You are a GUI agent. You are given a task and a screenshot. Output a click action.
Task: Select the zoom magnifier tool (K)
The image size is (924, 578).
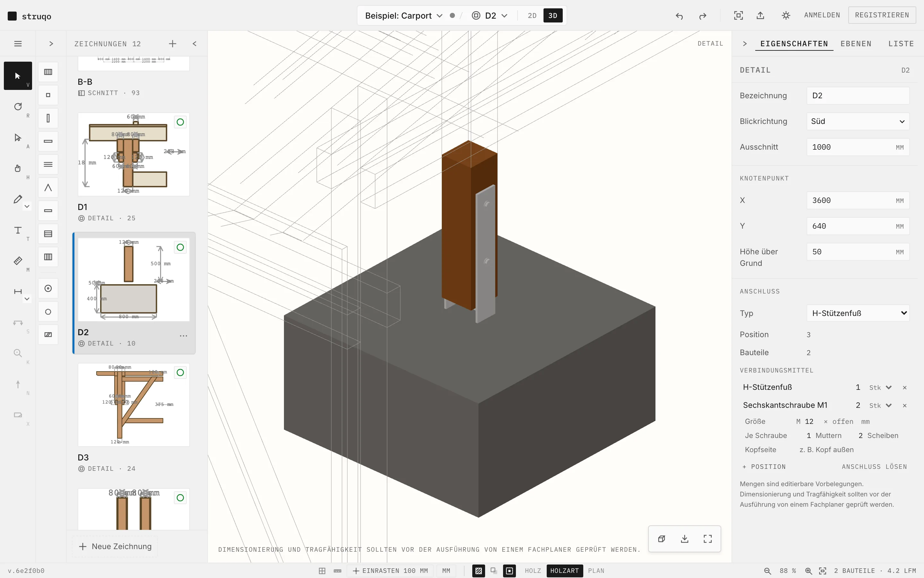pyautogui.click(x=18, y=353)
